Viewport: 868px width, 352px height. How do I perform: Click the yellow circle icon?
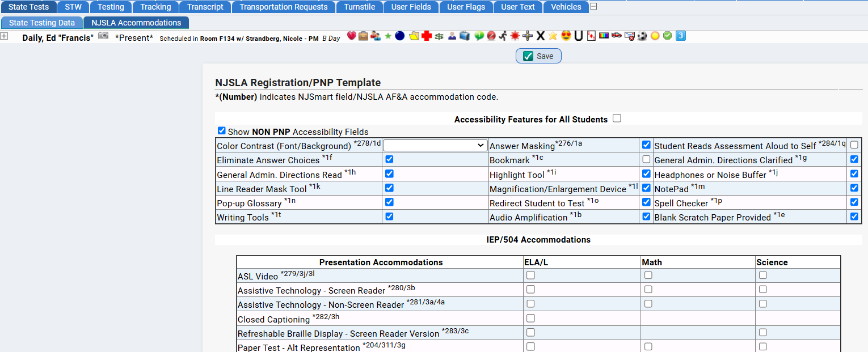(655, 36)
